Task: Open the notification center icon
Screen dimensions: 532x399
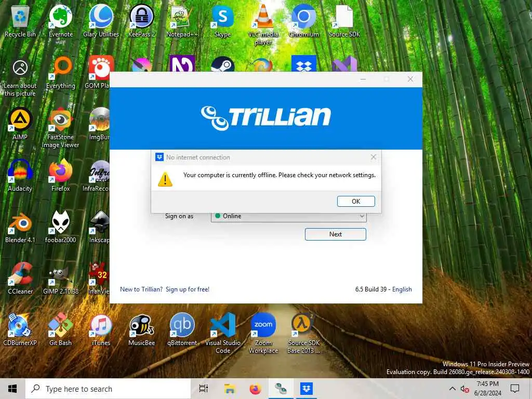Action: point(515,389)
